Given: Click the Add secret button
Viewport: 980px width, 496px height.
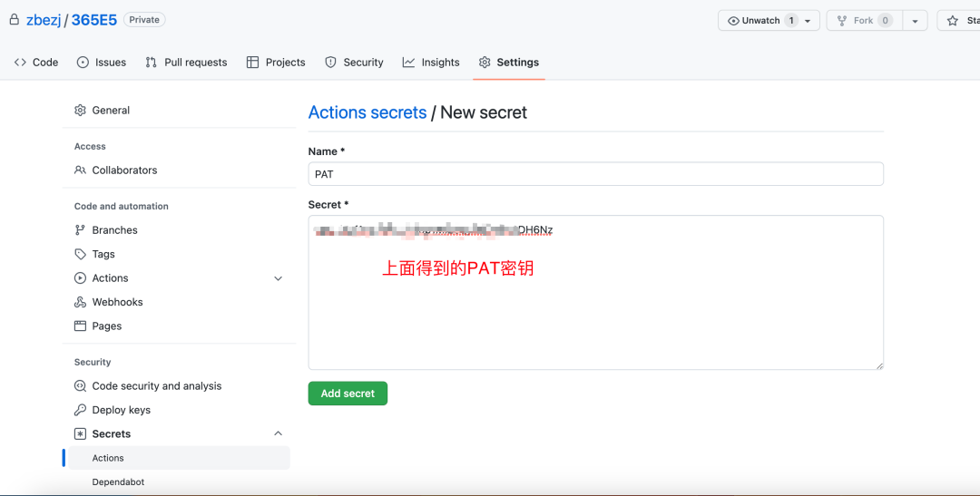Looking at the screenshot, I should (x=348, y=394).
